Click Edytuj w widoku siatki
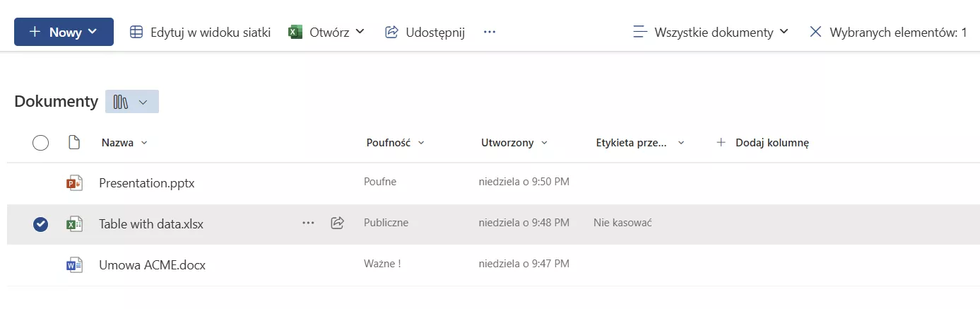This screenshot has width=980, height=309. 201,33
